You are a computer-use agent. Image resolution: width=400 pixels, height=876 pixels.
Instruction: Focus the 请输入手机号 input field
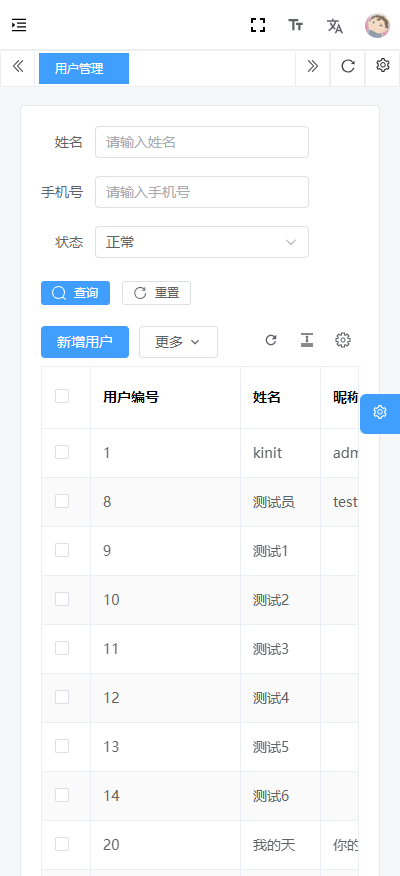point(202,192)
